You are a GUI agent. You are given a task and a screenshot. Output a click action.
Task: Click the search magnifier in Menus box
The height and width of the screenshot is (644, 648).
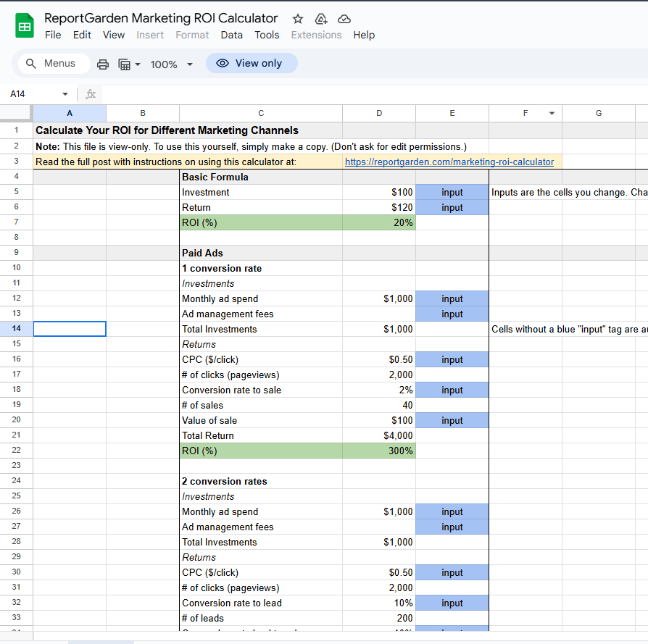31,64
